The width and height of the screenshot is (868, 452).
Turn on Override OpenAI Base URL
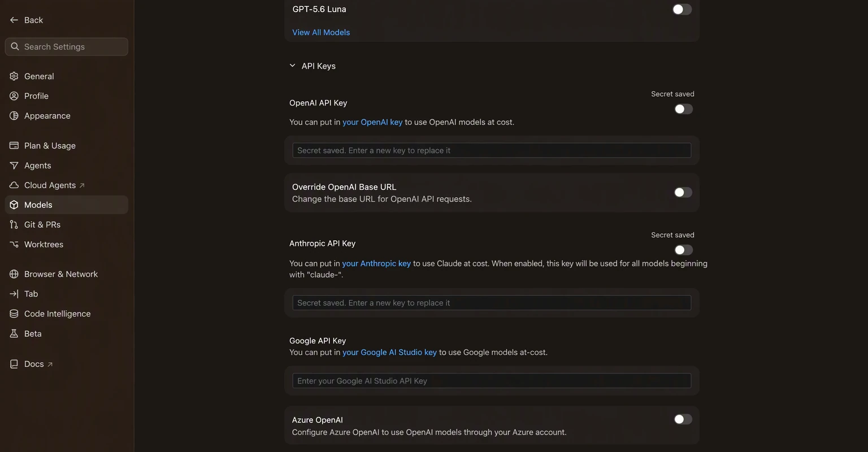coord(683,193)
